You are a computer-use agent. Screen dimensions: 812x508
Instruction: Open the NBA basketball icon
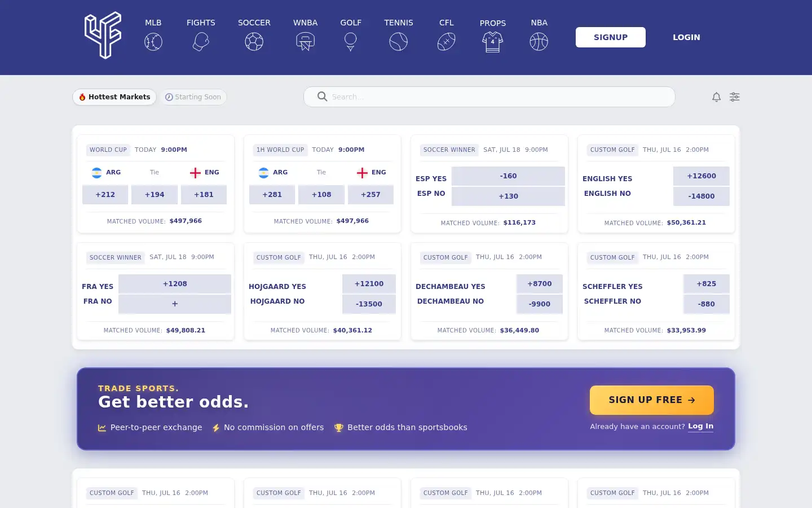coord(539,42)
